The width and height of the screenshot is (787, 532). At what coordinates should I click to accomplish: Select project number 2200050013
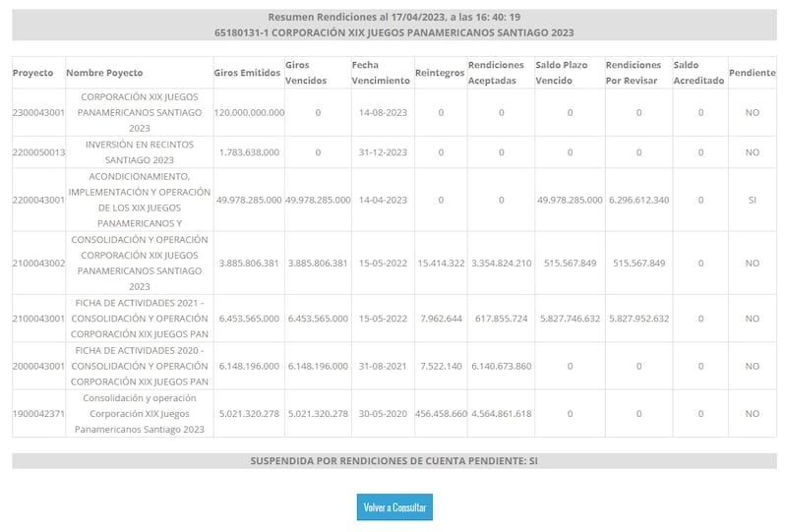coord(38,152)
